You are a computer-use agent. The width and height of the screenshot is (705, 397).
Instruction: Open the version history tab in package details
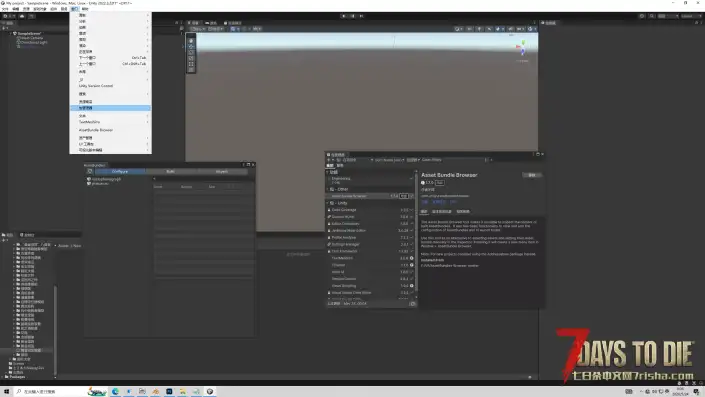(442, 212)
